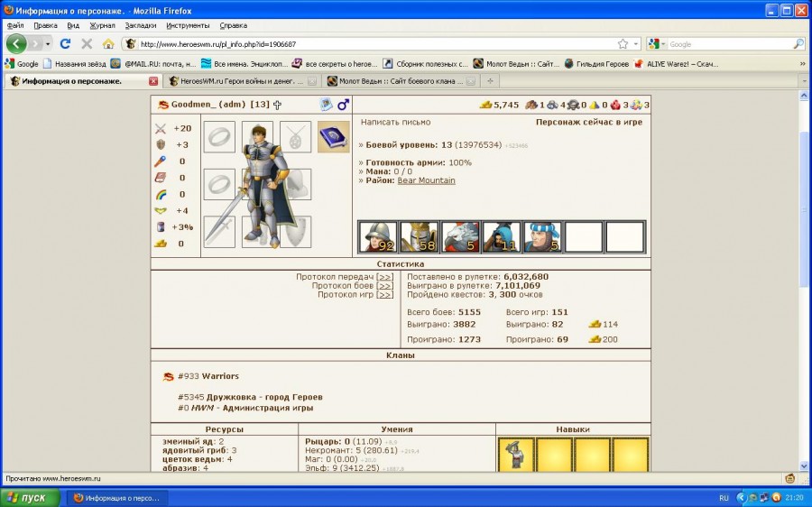Viewport: 812px width, 507px height.
Task: Open Протокол игр >> link
Action: tap(384, 295)
